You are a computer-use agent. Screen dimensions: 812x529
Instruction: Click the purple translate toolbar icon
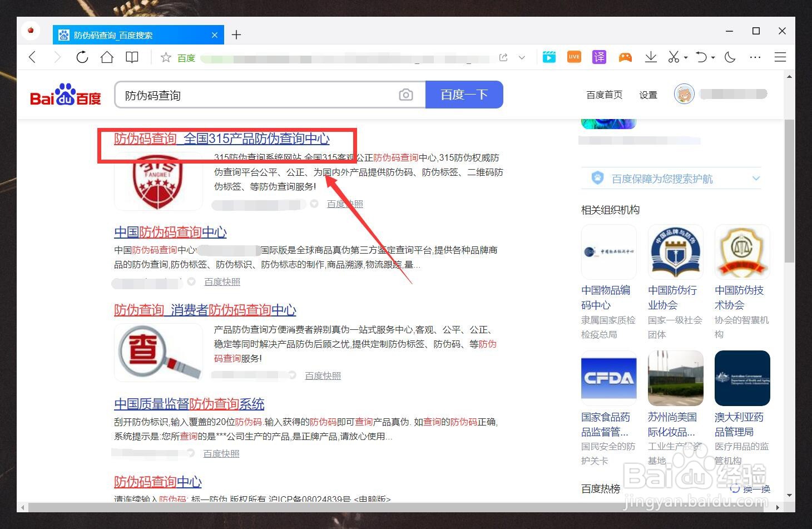(599, 57)
